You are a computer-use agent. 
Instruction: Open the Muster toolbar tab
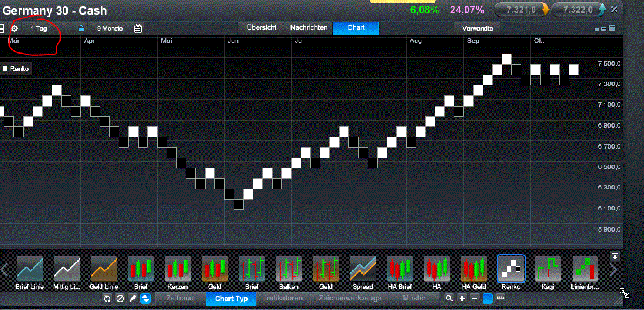[414, 299]
